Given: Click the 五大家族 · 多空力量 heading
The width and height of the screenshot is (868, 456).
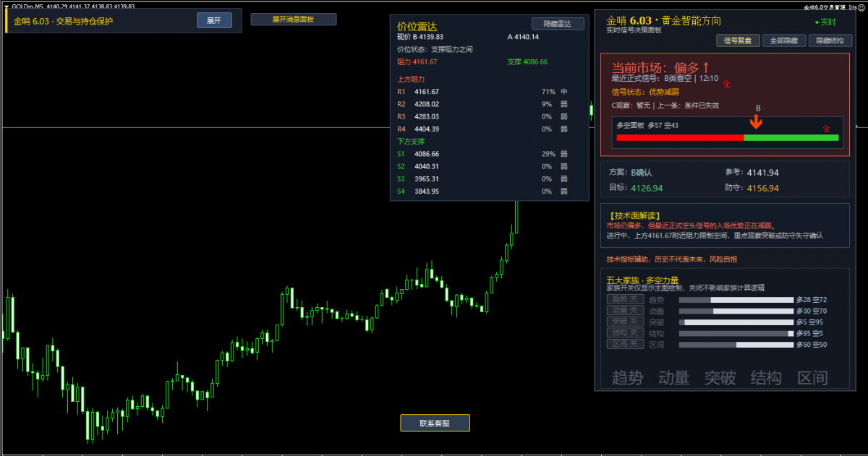Looking at the screenshot, I should pyautogui.click(x=642, y=280).
